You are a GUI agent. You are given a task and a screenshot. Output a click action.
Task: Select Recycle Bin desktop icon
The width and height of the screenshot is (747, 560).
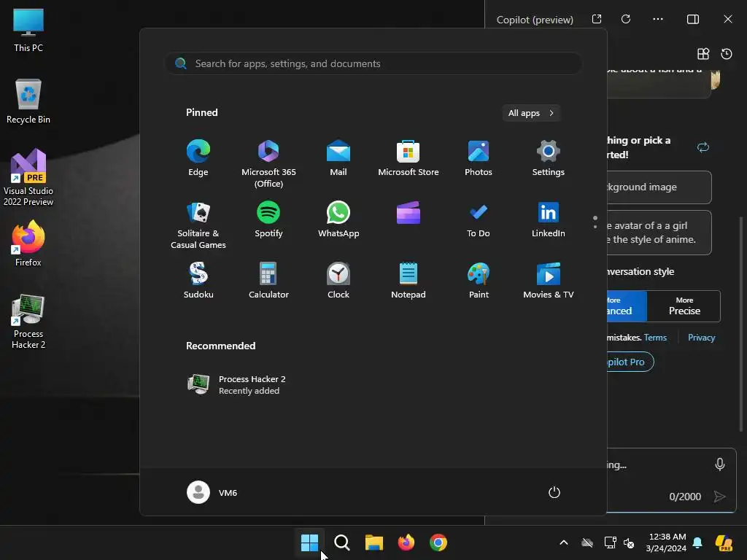28,101
